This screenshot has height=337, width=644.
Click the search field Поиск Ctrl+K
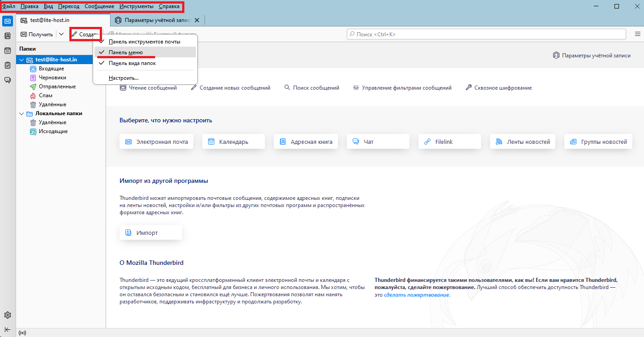pos(486,34)
